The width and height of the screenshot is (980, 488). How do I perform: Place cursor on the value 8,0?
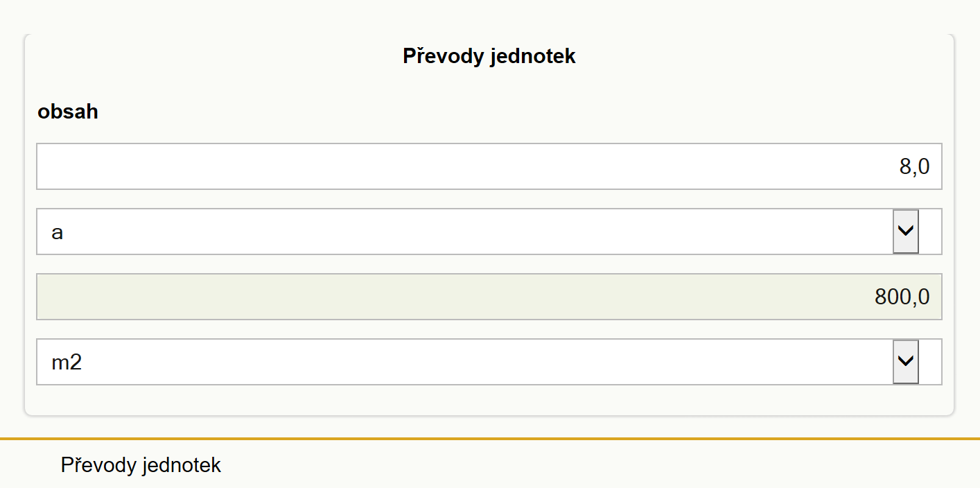pos(915,167)
